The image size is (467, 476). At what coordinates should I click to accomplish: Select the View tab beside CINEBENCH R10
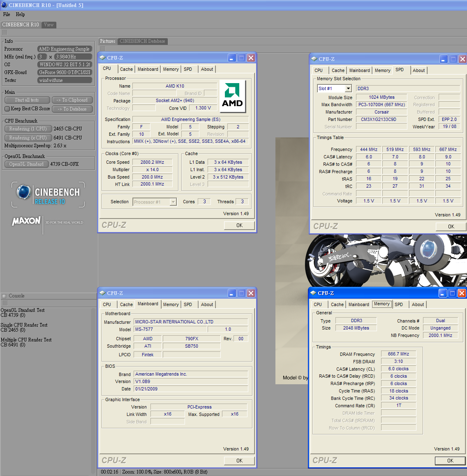tap(49, 25)
